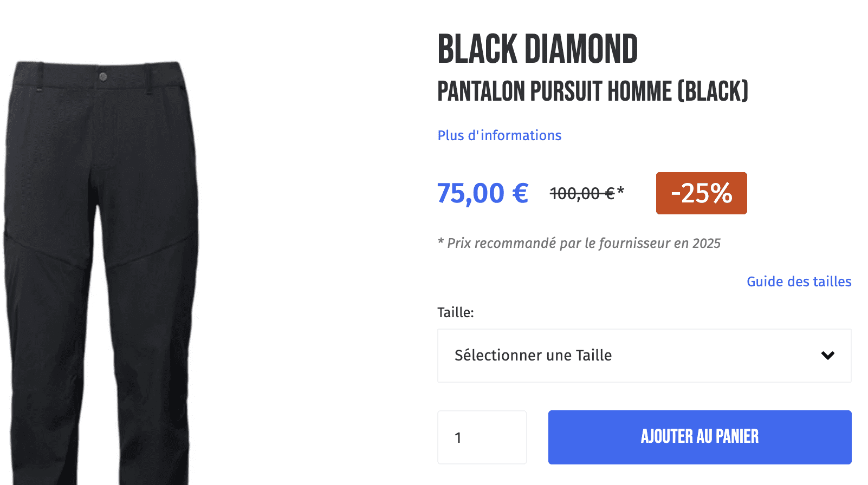Image resolution: width=868 pixels, height=485 pixels.
Task: Click the asterisk note about supplier price
Action: click(x=579, y=243)
